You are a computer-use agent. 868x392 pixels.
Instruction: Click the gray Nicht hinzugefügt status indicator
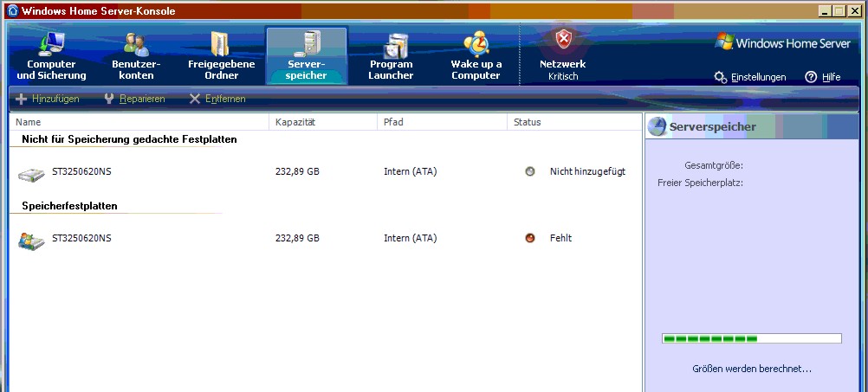pos(530,172)
